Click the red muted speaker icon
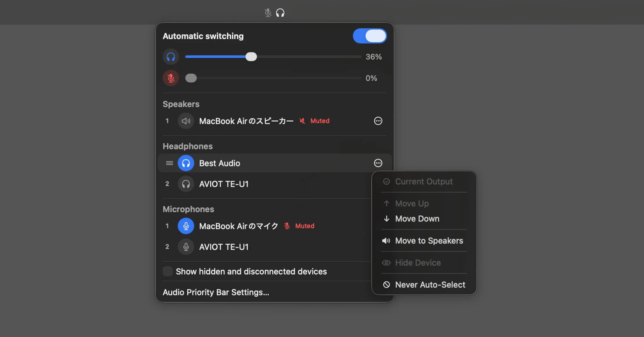The image size is (644, 337). [x=302, y=121]
